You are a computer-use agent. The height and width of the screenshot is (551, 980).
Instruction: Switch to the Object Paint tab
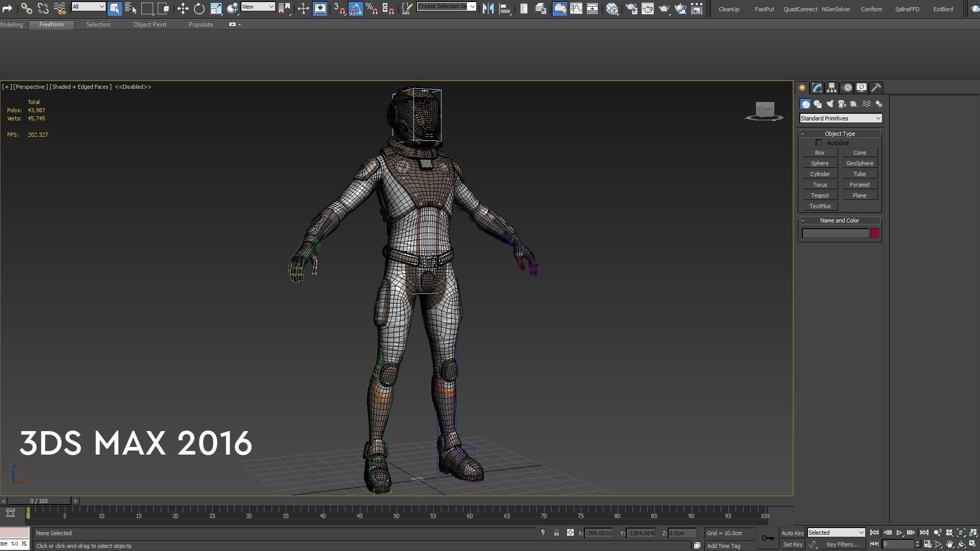(150, 24)
